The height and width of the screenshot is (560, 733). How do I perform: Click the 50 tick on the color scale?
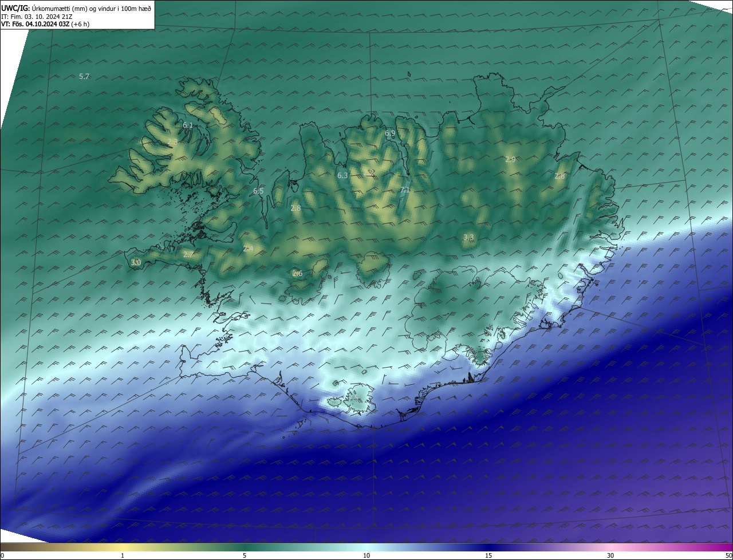click(728, 555)
